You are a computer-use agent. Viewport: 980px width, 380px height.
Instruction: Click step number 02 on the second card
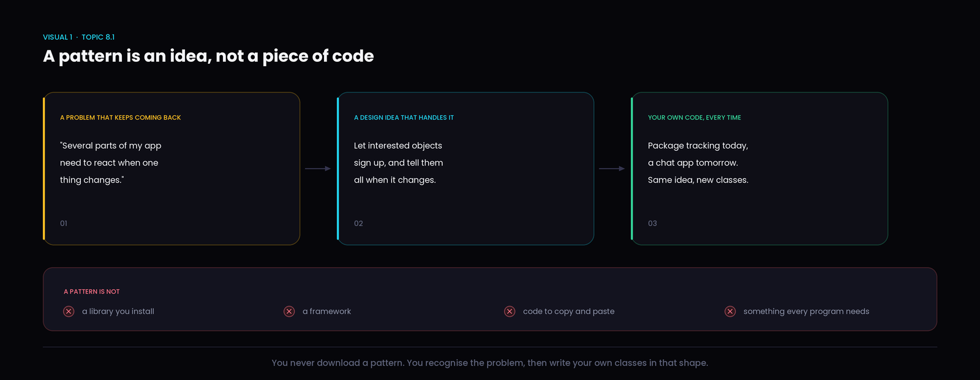(358, 224)
